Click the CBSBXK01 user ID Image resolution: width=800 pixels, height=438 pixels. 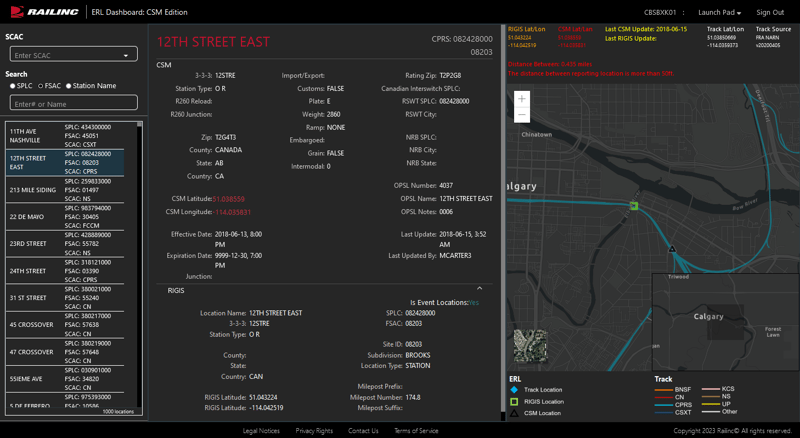[x=660, y=12]
